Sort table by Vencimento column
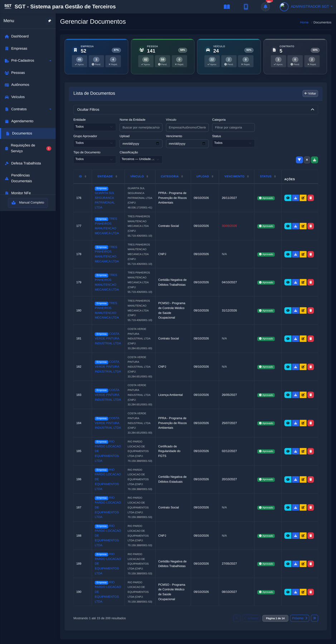Screen dimensions: 336x644 [x=237, y=176]
